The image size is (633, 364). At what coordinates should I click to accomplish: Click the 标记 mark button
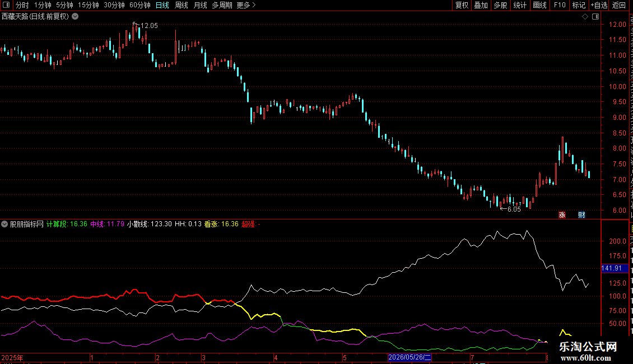(x=579, y=5)
